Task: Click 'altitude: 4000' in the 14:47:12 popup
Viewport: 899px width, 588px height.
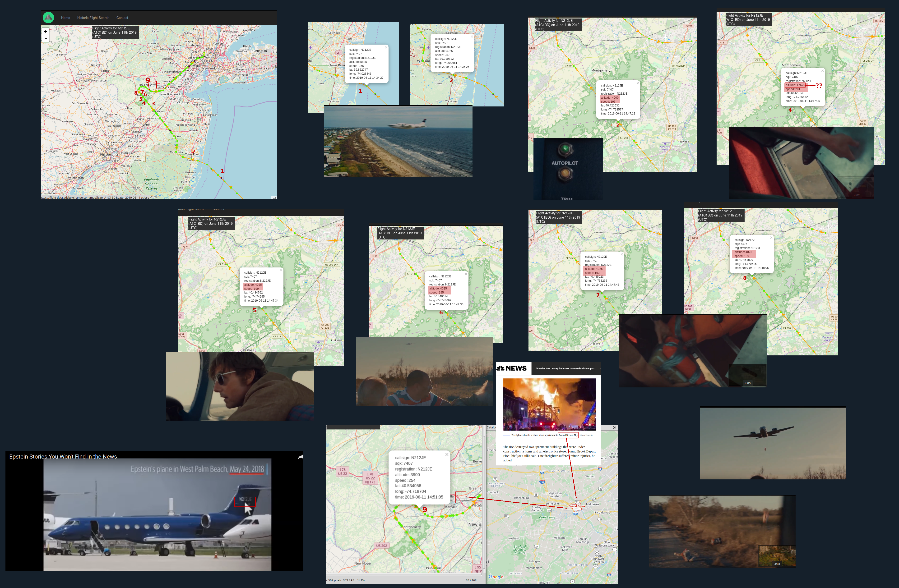Action: click(x=610, y=97)
